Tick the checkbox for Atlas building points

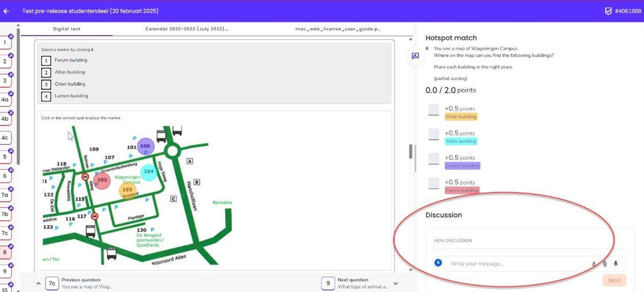click(433, 135)
